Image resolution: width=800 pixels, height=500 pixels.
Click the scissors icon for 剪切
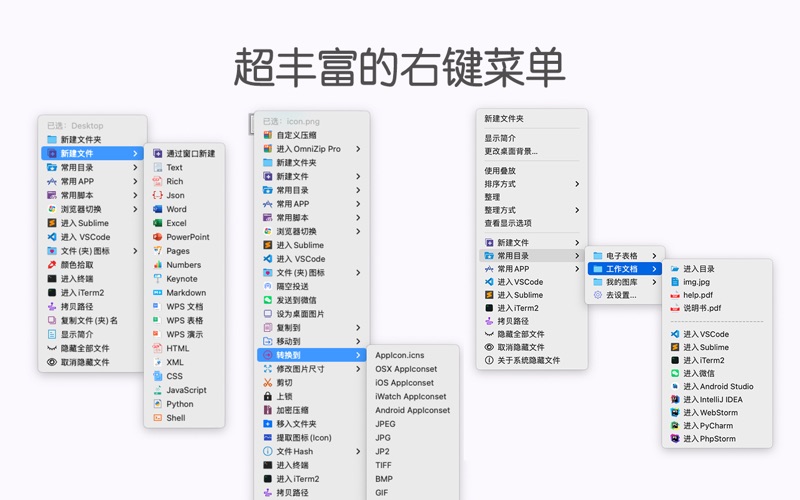tap(267, 382)
